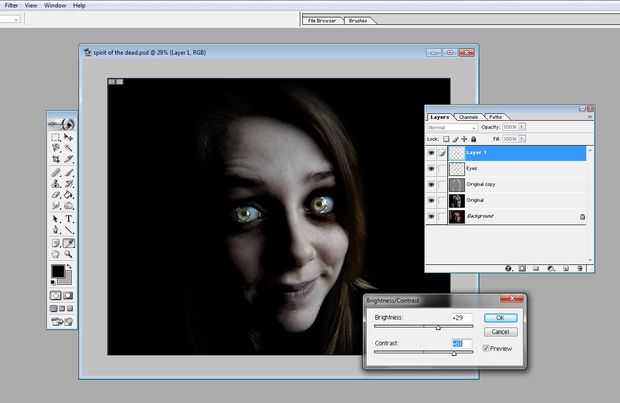Click OK in Brightness/Contrast dialog
This screenshot has height=403, width=620.
click(500, 317)
